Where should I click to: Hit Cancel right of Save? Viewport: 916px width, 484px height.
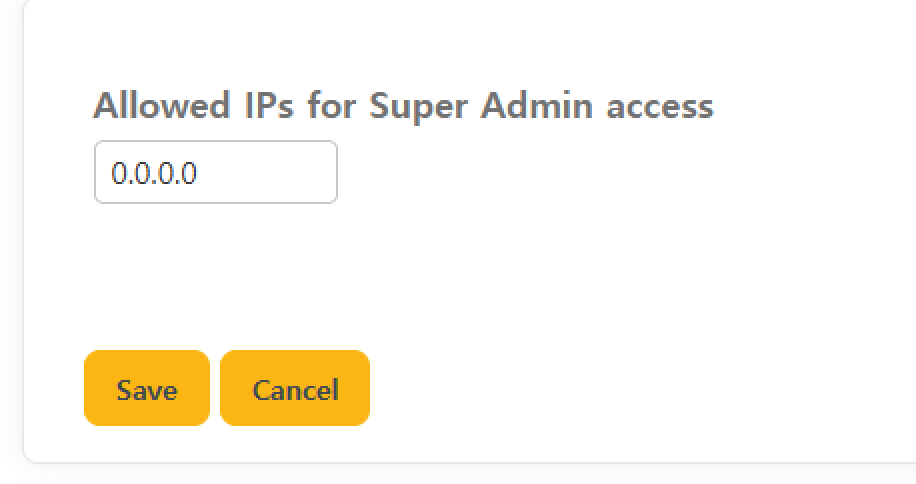pyautogui.click(x=295, y=388)
